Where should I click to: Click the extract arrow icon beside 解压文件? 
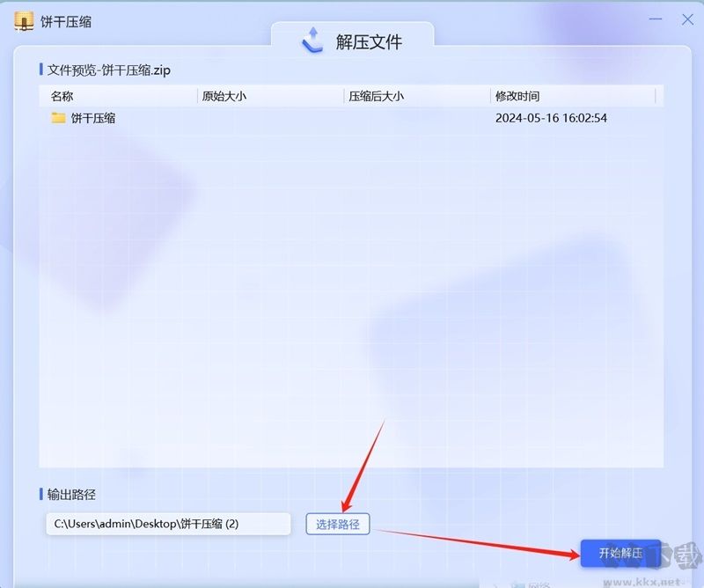pos(312,40)
